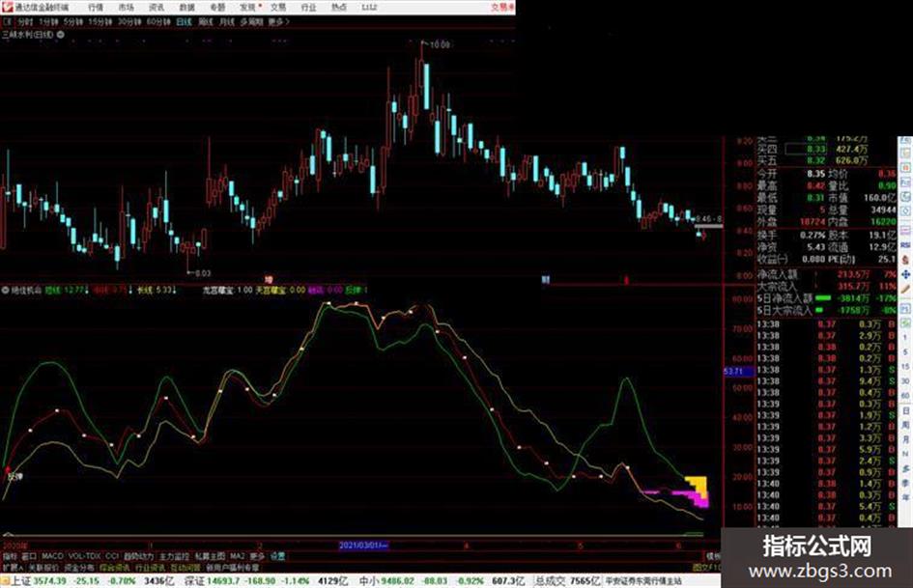
Task: Open the 行业资讯 tab
Action: point(150,567)
